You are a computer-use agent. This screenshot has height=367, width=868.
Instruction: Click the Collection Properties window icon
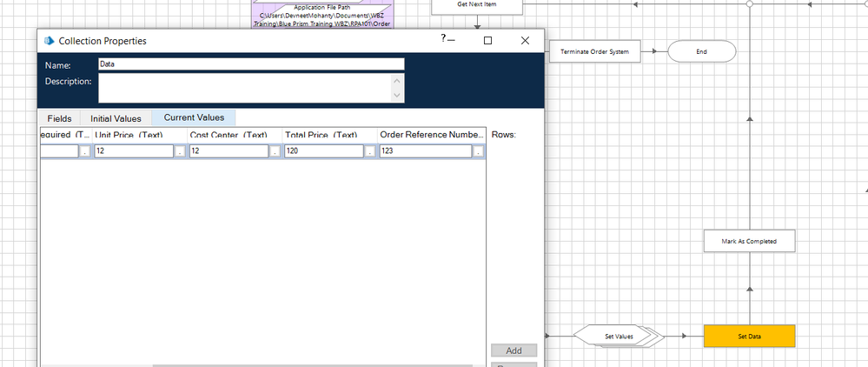[50, 41]
